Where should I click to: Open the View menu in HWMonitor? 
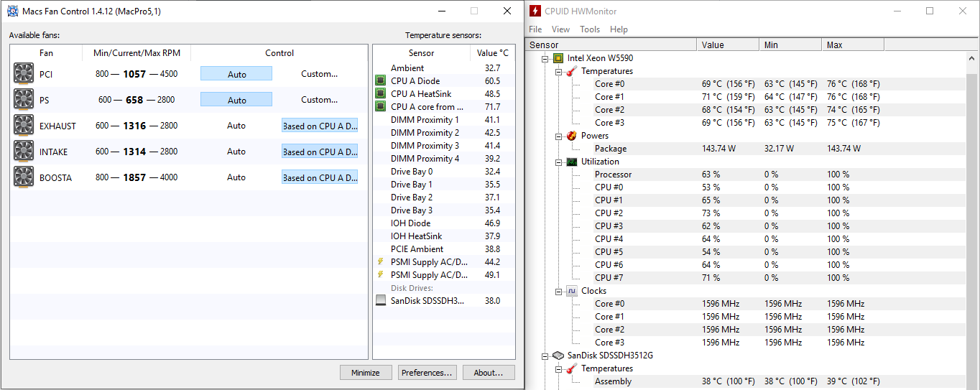click(x=560, y=29)
